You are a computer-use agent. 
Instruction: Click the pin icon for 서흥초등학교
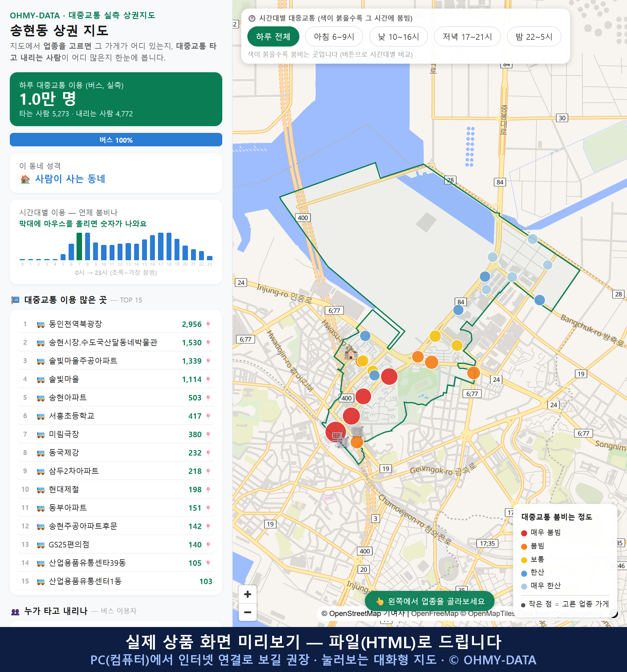point(208,416)
